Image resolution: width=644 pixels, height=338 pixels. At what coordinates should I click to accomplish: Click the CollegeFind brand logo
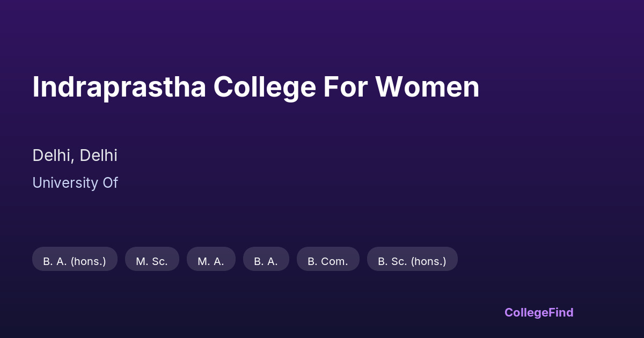[539, 312]
